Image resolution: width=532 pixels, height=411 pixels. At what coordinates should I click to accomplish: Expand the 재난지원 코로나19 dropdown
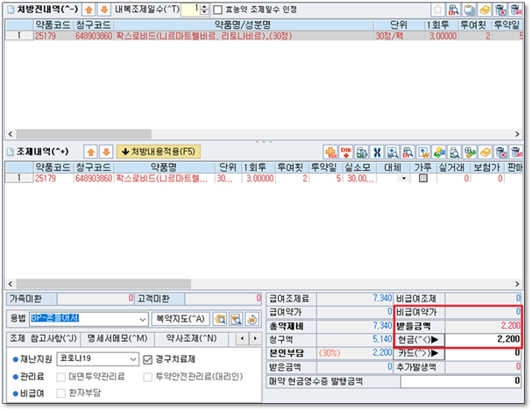pyautogui.click(x=131, y=358)
